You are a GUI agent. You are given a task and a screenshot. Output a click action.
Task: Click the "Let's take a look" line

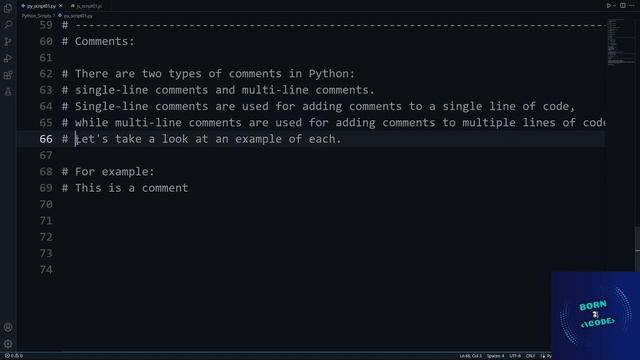tap(202, 139)
